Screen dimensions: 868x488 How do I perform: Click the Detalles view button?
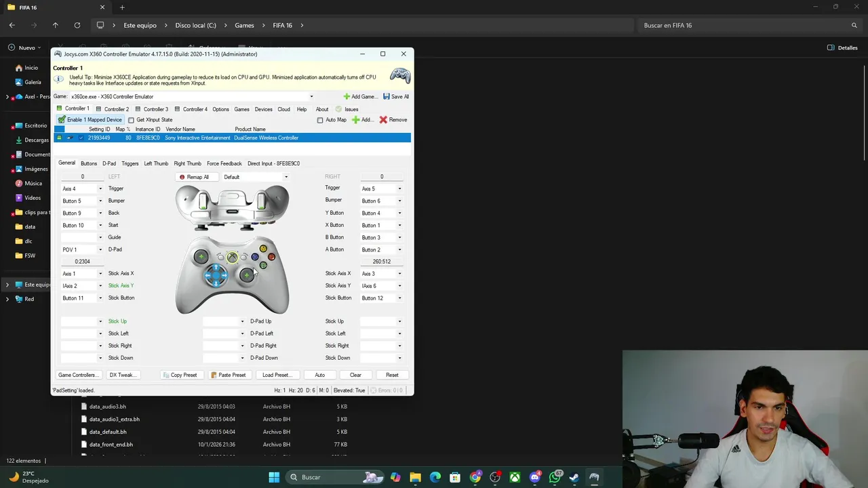tap(842, 47)
